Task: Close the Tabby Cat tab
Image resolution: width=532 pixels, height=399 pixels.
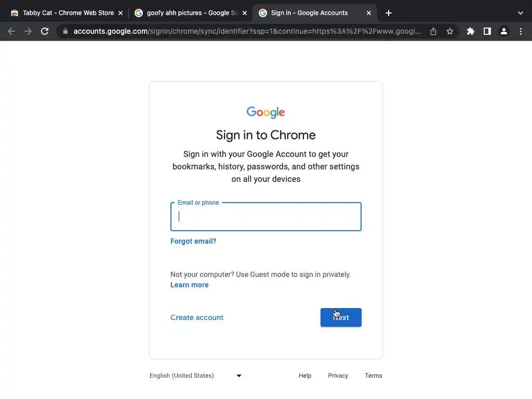Action: click(121, 13)
